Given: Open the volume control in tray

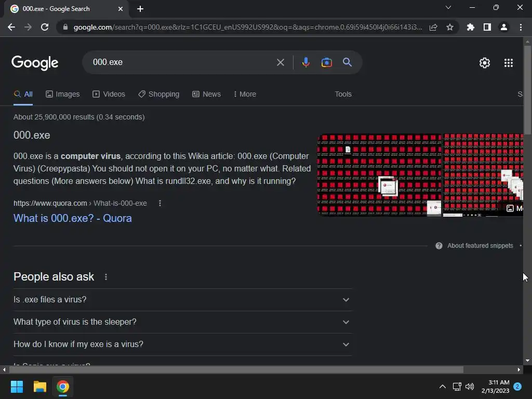Looking at the screenshot, I should (x=470, y=387).
